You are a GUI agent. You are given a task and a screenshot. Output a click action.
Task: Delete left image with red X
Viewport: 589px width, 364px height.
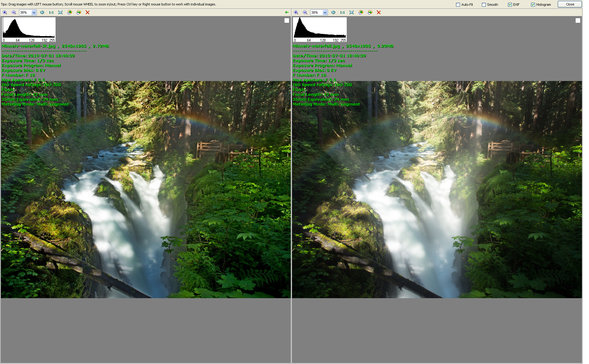pyautogui.click(x=87, y=12)
